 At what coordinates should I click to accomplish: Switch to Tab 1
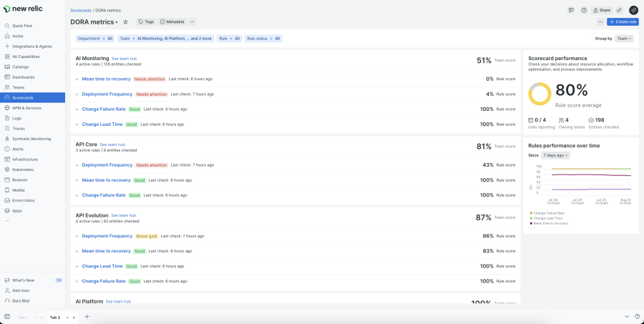click(23, 318)
